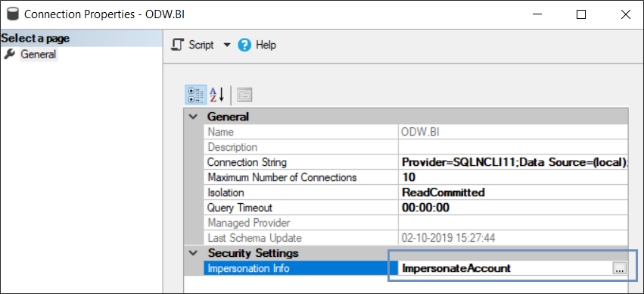Collapse the General property category

click(x=193, y=117)
